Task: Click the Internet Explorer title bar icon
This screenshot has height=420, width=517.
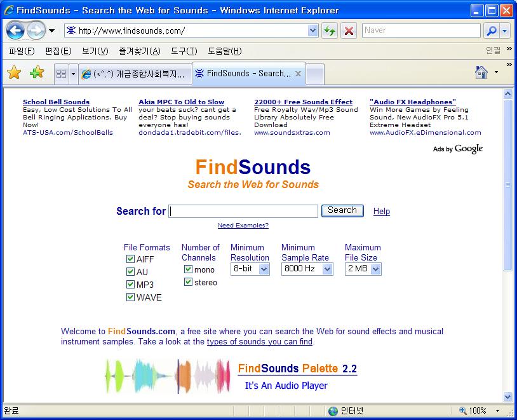Action: [9, 10]
